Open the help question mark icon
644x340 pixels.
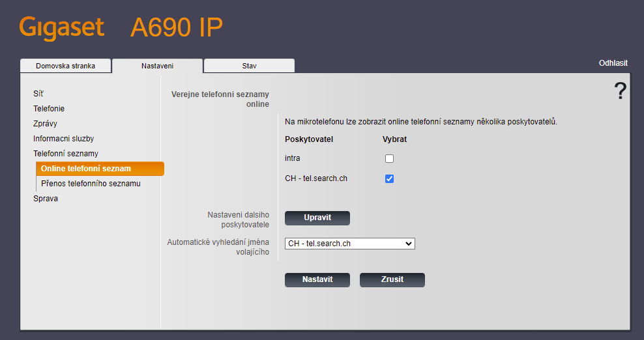[620, 91]
